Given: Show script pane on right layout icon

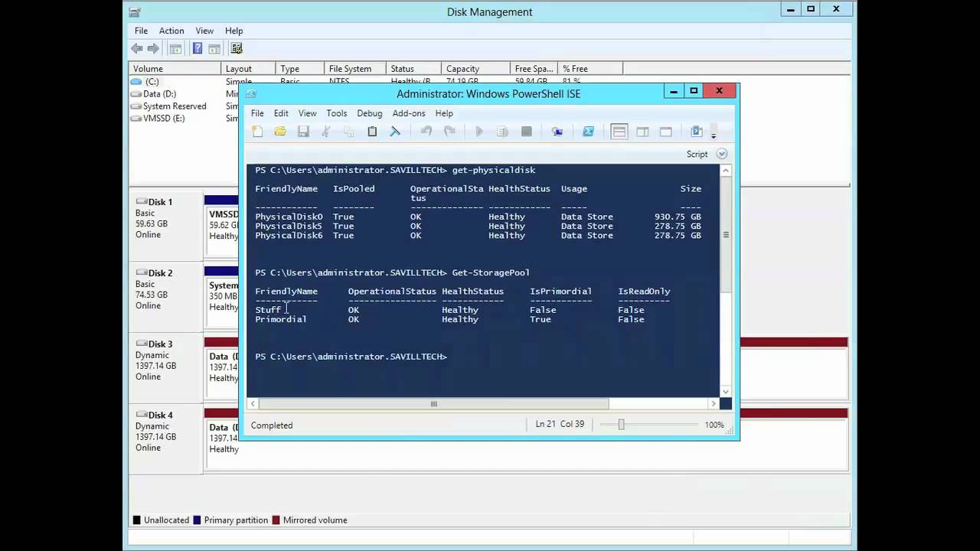Looking at the screenshot, I should click(642, 132).
